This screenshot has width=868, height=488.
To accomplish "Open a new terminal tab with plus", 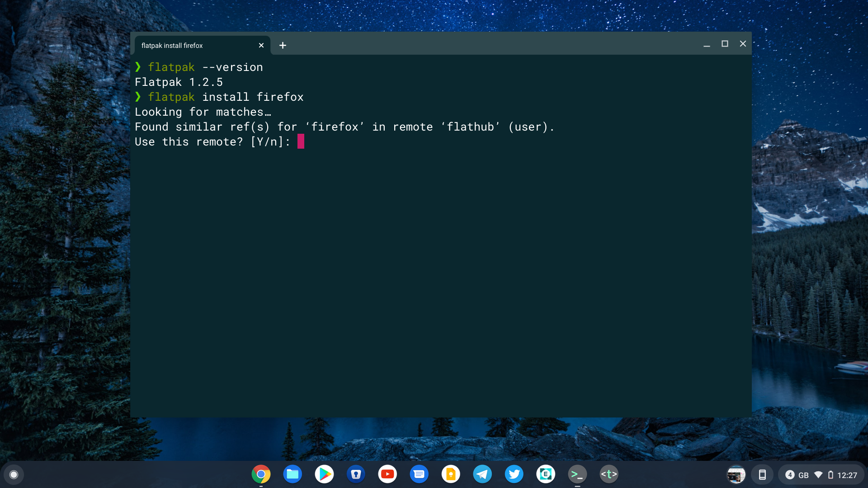I will point(283,45).
